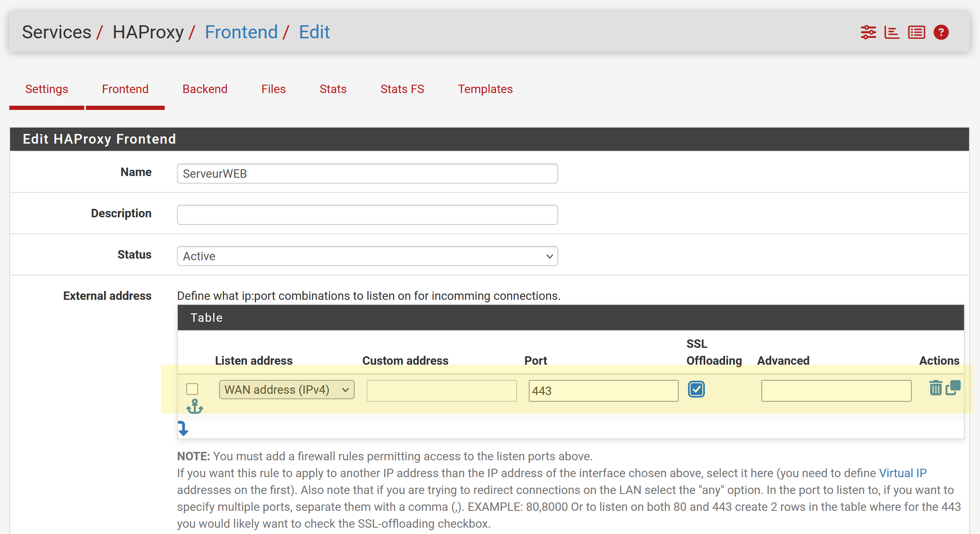The width and height of the screenshot is (980, 534).
Task: Open the related log entries icon
Action: 916,32
